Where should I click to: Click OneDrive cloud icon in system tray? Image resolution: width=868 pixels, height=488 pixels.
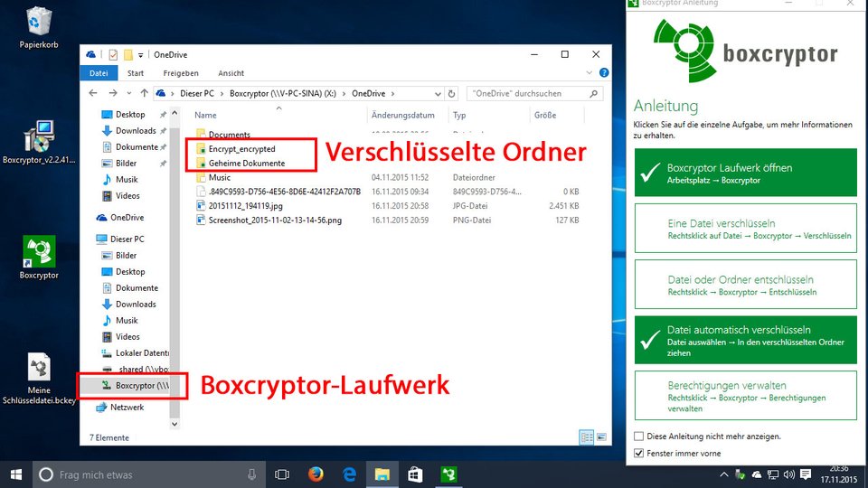[x=756, y=474]
